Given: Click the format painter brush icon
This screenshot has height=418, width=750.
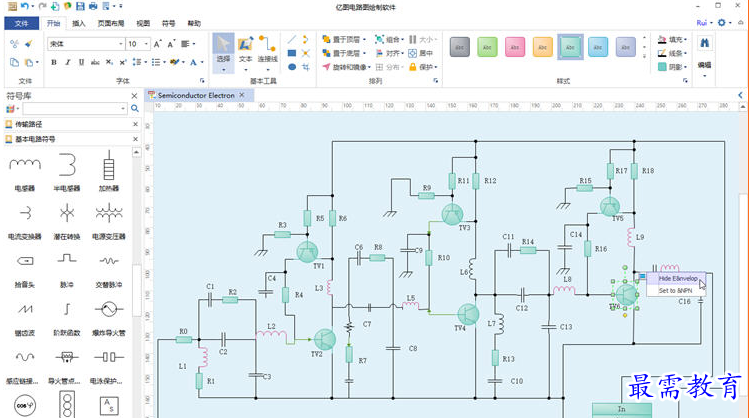Looking at the screenshot, I should pos(29,44).
